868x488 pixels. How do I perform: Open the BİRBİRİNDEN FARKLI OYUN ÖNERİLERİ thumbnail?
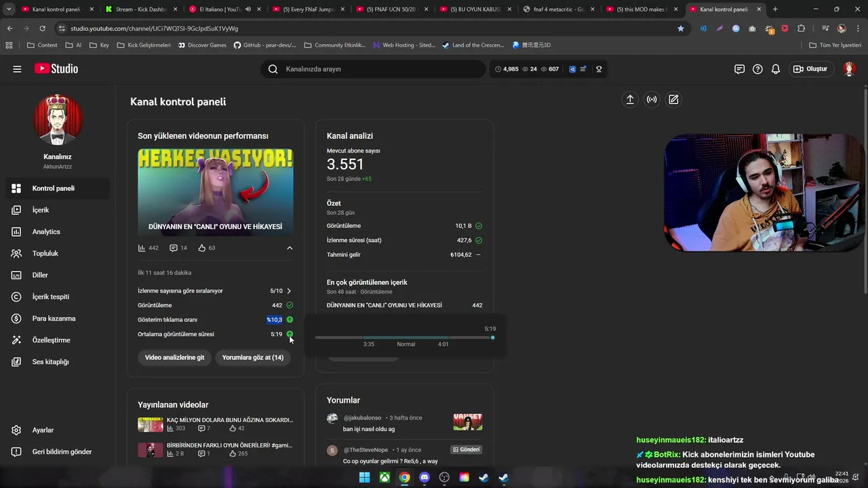click(x=151, y=450)
